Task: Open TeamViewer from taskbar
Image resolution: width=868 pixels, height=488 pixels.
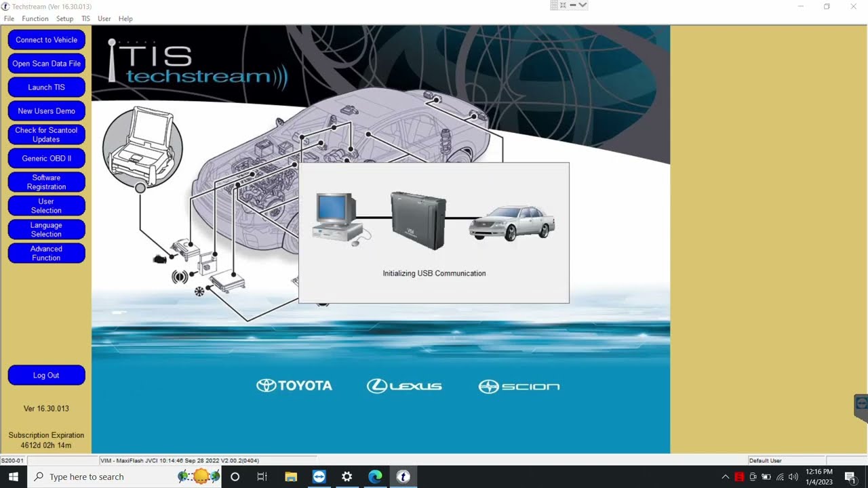Action: tap(319, 476)
